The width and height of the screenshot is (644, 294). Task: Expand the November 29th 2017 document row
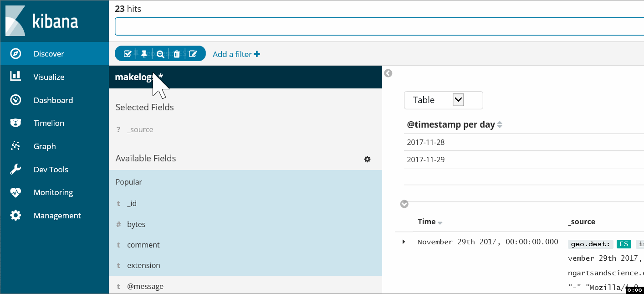point(404,242)
